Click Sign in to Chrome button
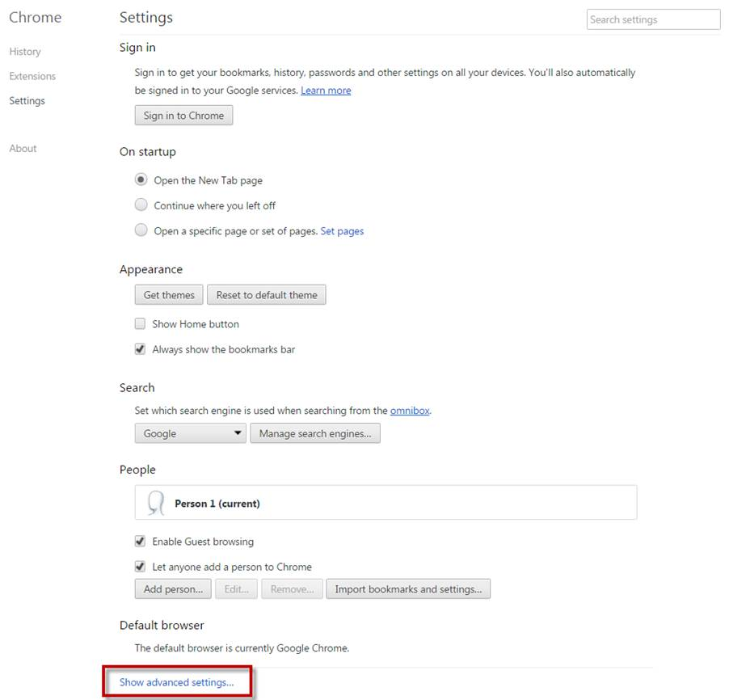This screenshot has height=700, width=729. pos(183,116)
